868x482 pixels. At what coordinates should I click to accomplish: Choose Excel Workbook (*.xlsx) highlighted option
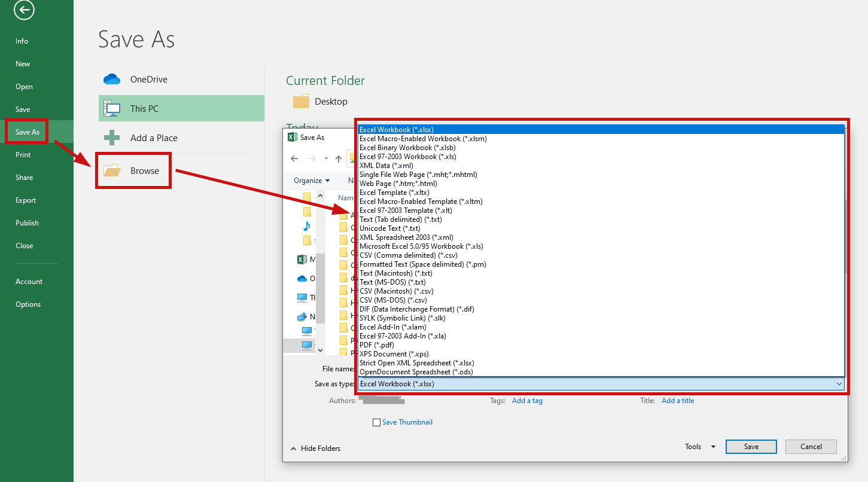[x=601, y=130]
